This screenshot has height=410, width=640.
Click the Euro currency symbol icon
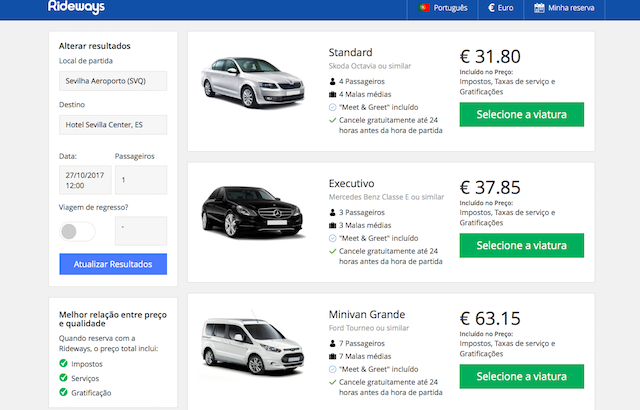[491, 8]
